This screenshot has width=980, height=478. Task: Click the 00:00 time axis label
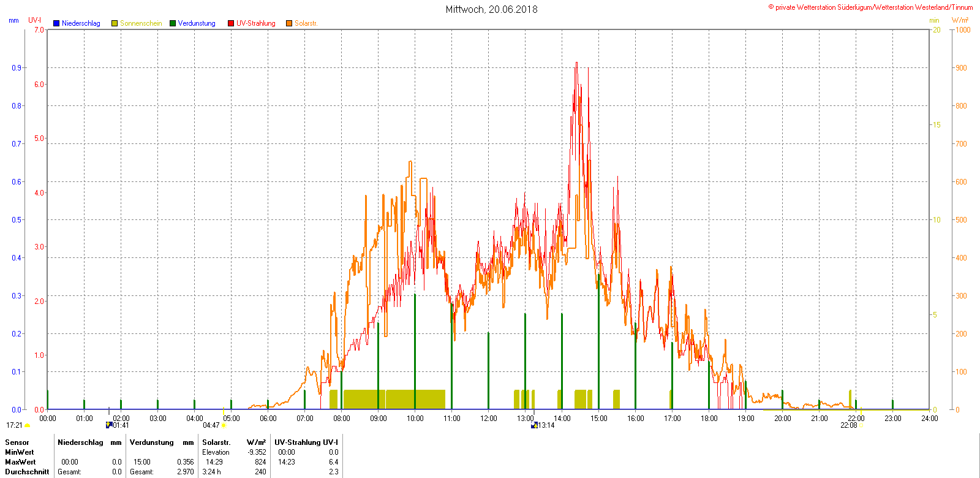pyautogui.click(x=48, y=419)
